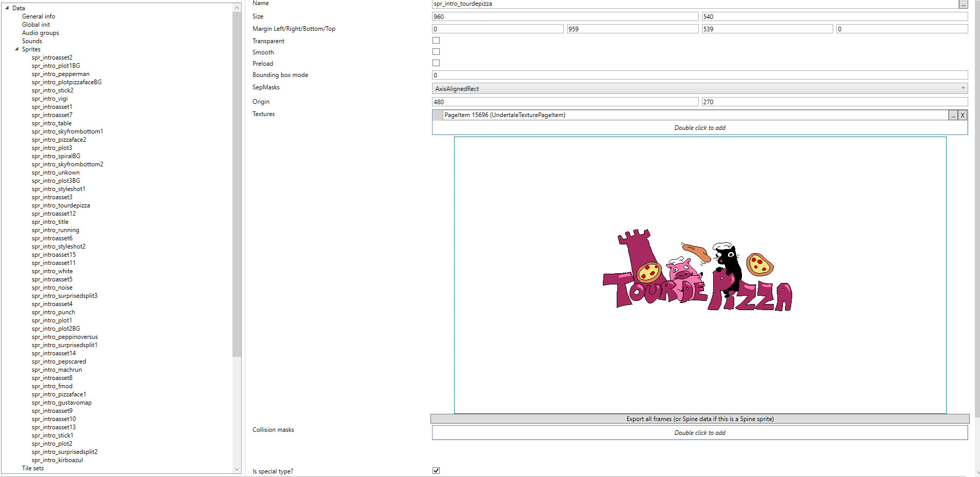Click the SepMasks dropdown arrow
Viewport: 980px width, 477px height.
point(963,88)
